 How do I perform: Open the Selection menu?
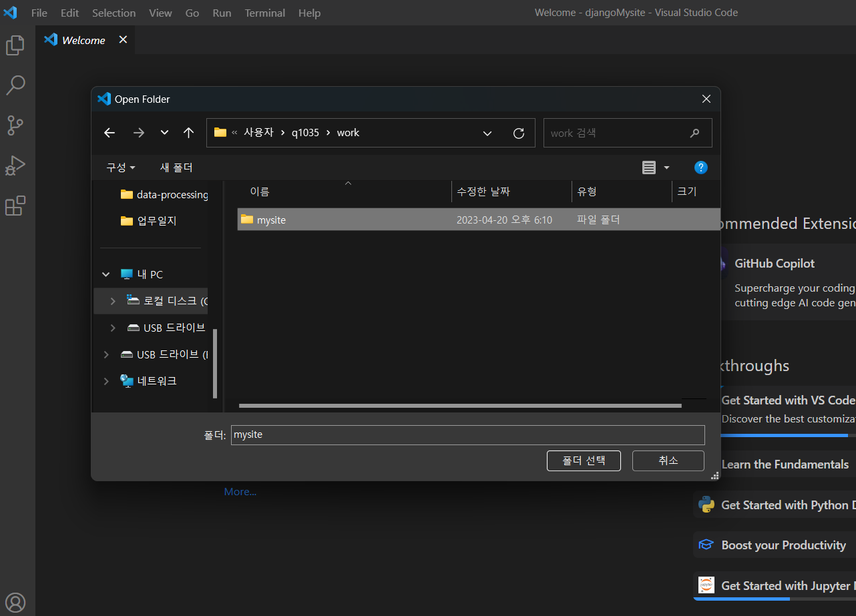coord(114,13)
